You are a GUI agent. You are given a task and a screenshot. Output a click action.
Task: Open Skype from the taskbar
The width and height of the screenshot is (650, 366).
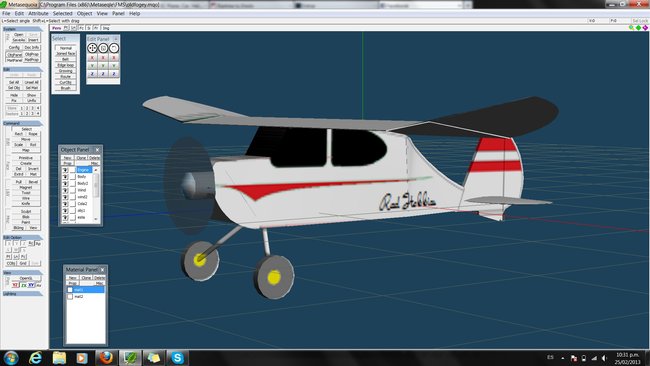click(x=177, y=357)
